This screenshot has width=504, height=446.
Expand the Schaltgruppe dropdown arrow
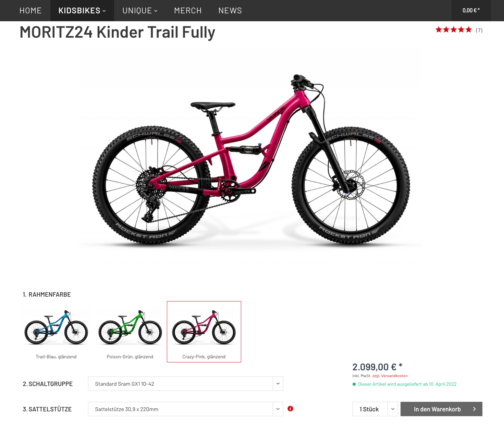point(278,384)
